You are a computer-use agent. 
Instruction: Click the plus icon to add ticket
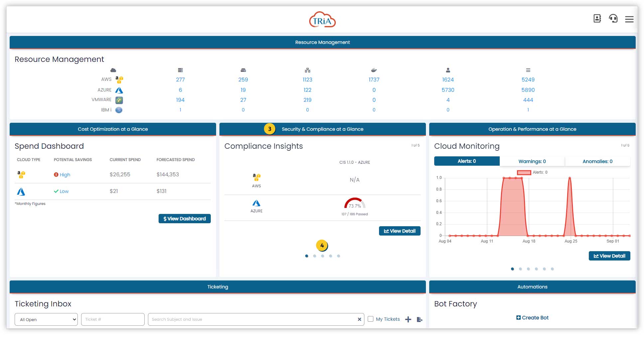tap(408, 319)
